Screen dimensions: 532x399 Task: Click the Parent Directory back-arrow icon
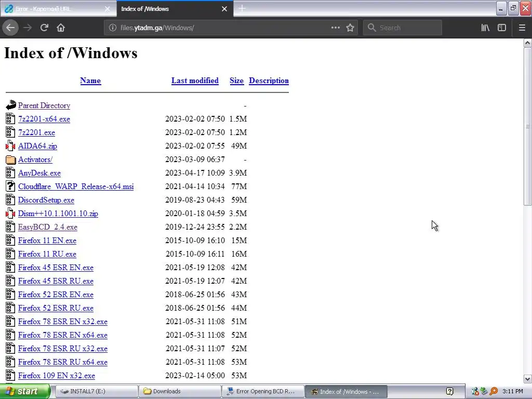coord(10,105)
